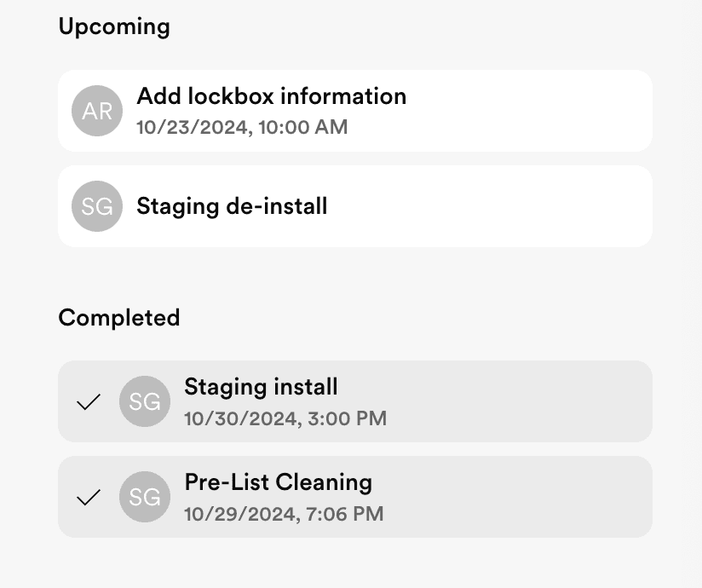Click the AR avatar on lockbox task

point(97,111)
